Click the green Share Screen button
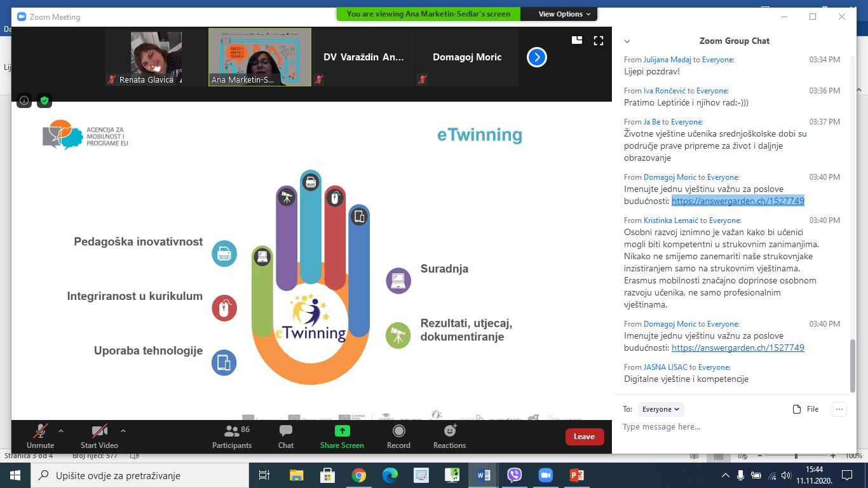The height and width of the screenshot is (488, 868). [x=342, y=437]
